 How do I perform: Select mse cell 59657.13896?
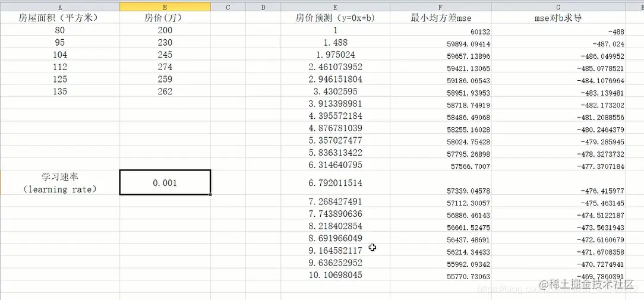point(441,55)
